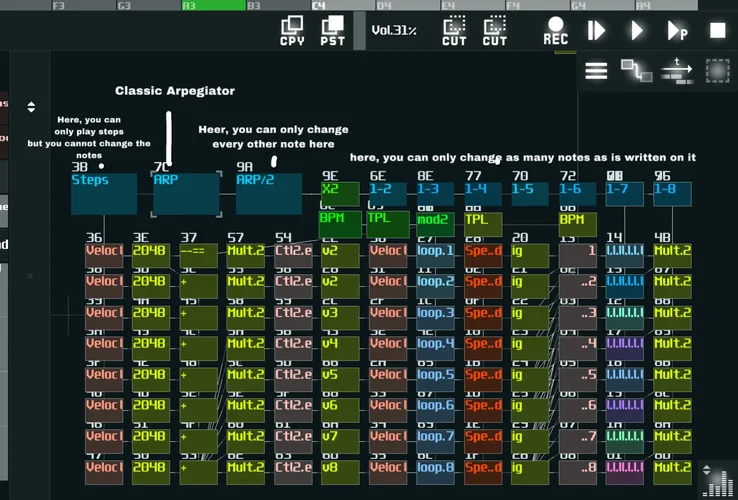Image resolution: width=738 pixels, height=500 pixels.
Task: Select the yellow TPL module
Action: [483, 225]
